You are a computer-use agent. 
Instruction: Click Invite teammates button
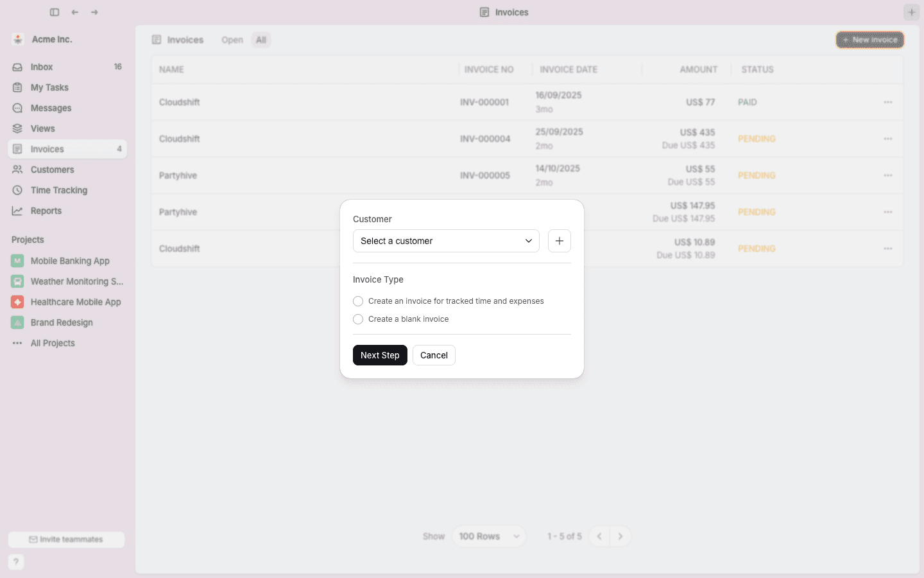[66, 539]
